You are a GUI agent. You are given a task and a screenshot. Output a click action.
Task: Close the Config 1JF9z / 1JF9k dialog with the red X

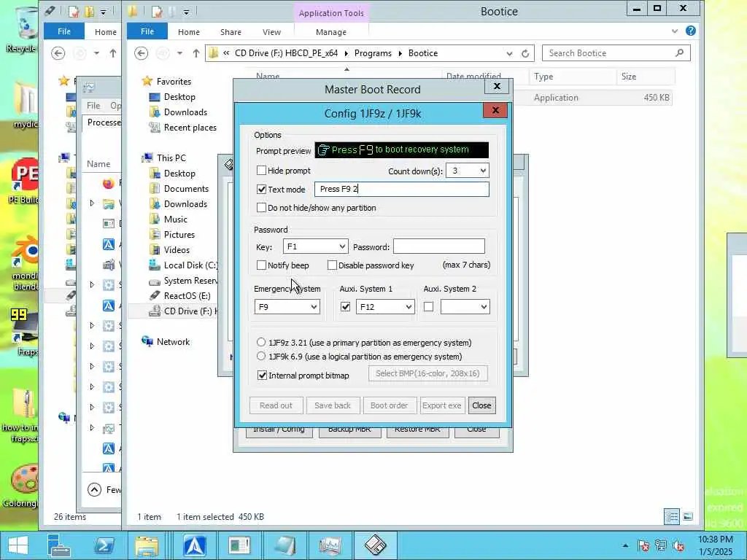(x=495, y=111)
